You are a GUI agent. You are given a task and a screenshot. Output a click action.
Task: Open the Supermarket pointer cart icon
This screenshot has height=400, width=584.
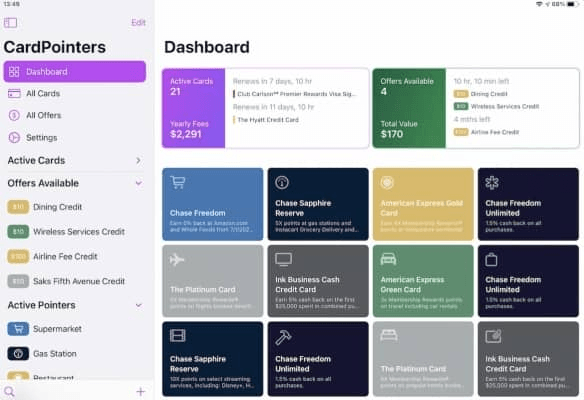(x=18, y=329)
